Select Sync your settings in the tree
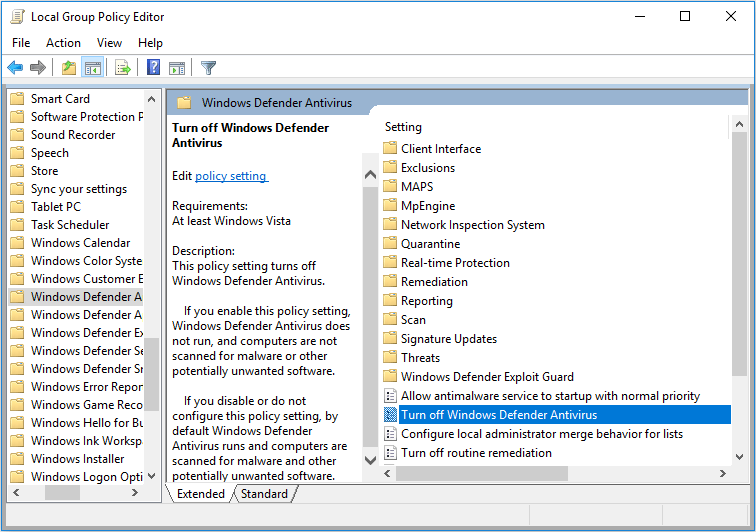 coord(79,189)
